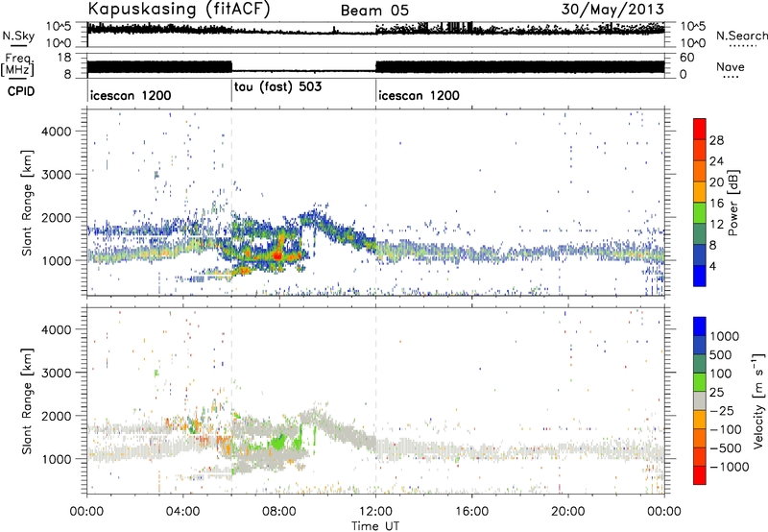Click the Kapuskasing (fitACF) plot title
Image resolution: width=768 pixels, height=532 pixels.
click(x=179, y=9)
